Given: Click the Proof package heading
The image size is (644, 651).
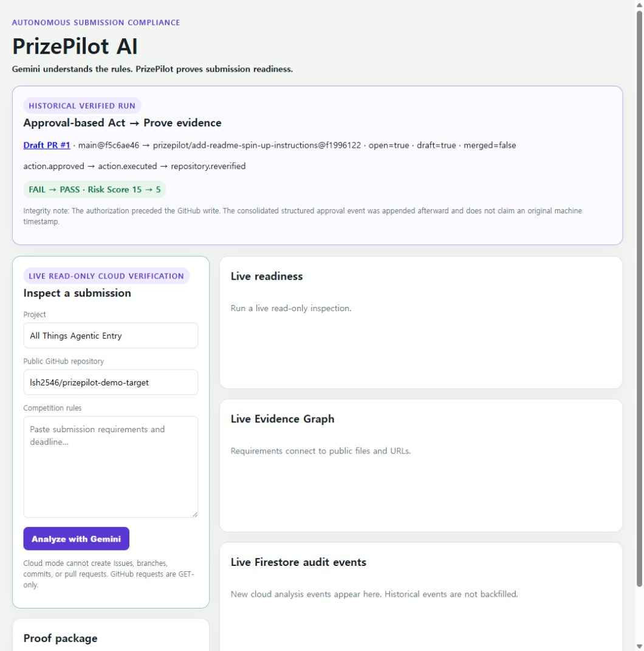Looking at the screenshot, I should coord(61,638).
